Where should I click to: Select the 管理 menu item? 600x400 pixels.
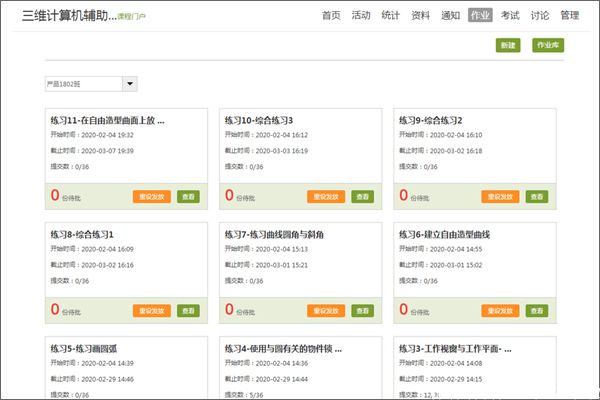coord(569,15)
